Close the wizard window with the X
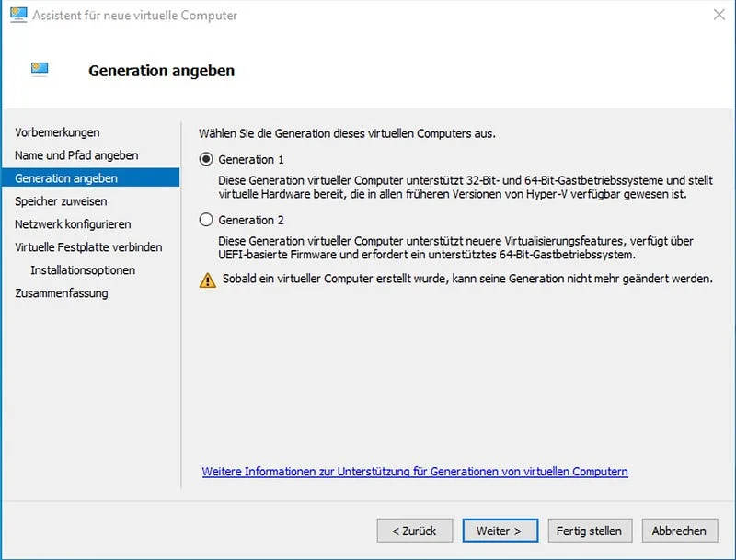 pyautogui.click(x=720, y=15)
